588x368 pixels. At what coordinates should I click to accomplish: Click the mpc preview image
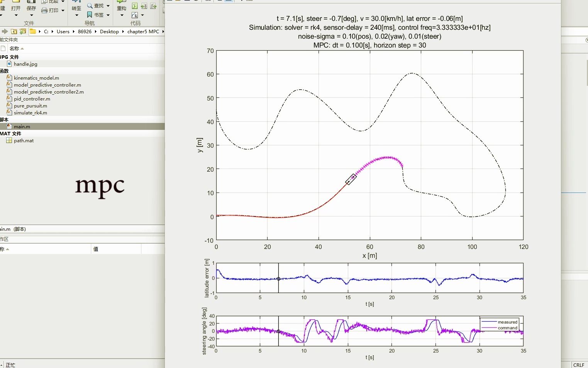coord(100,187)
